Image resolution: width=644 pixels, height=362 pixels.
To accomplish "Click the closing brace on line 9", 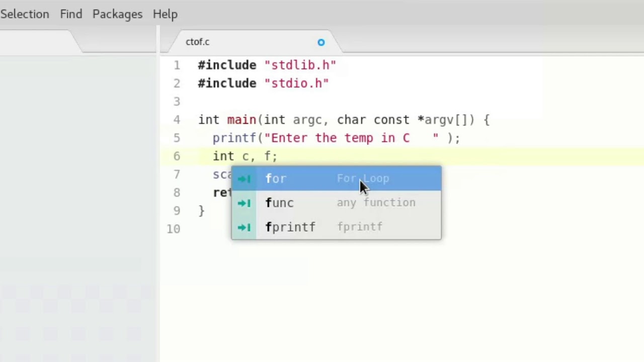I will 201,211.
